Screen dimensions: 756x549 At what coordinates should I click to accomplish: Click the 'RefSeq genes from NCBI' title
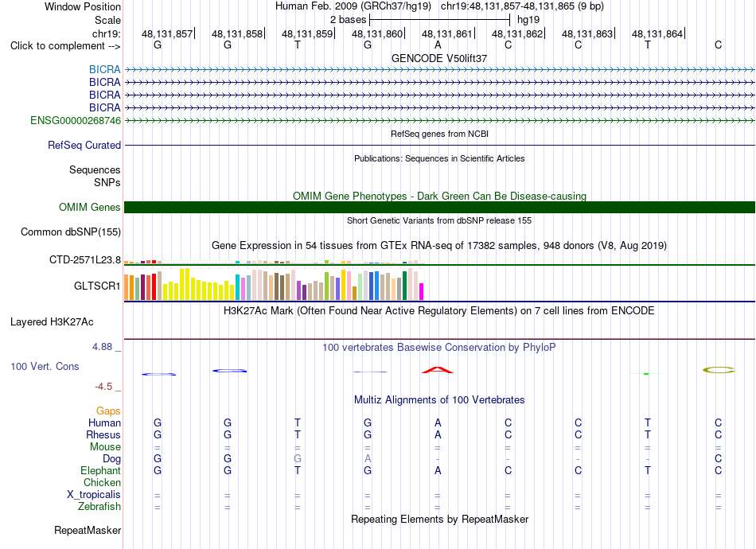click(x=440, y=134)
